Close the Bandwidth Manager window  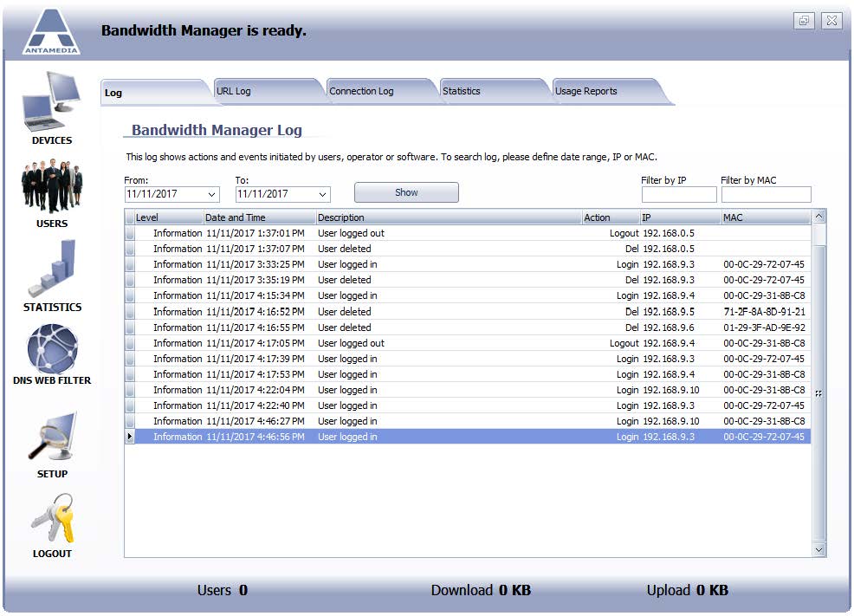click(831, 21)
